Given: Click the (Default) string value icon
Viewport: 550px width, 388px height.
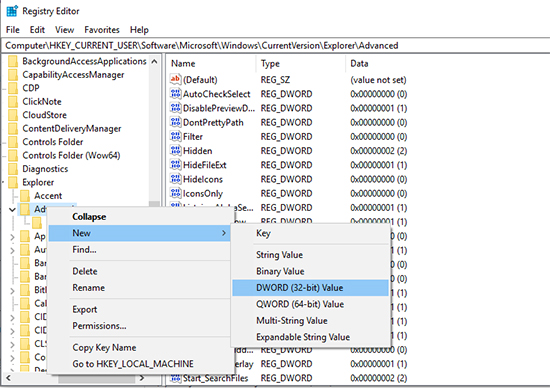Looking at the screenshot, I should point(175,80).
